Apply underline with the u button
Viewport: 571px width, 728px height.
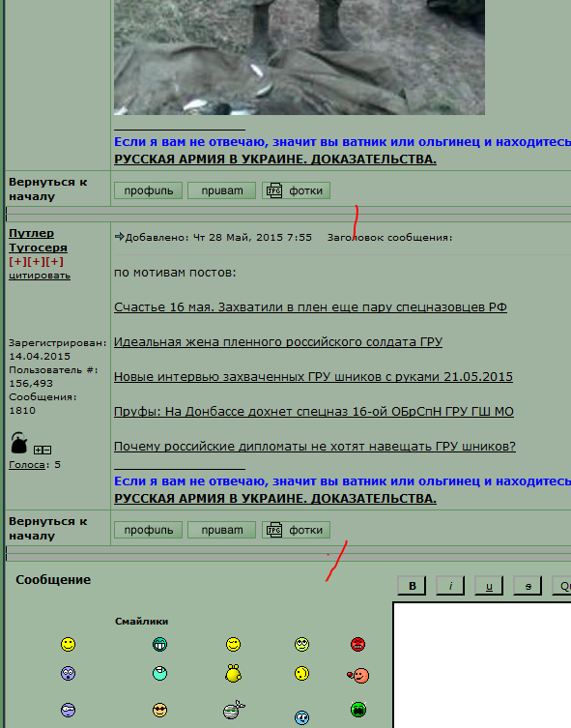(x=489, y=586)
